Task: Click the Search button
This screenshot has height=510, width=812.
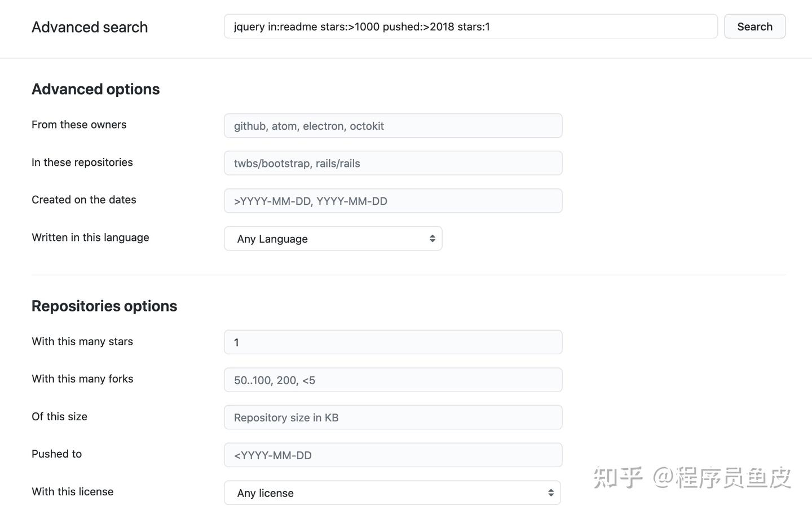Action: click(x=754, y=27)
